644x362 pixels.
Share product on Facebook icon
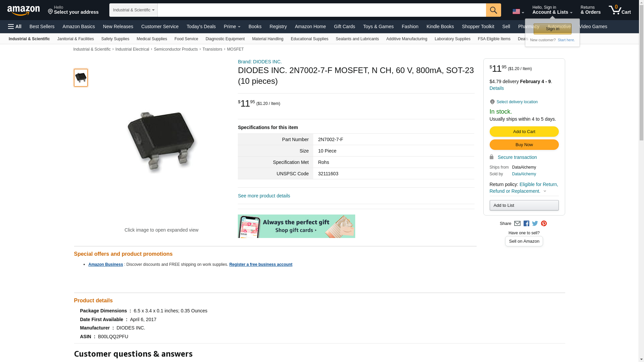526,224
